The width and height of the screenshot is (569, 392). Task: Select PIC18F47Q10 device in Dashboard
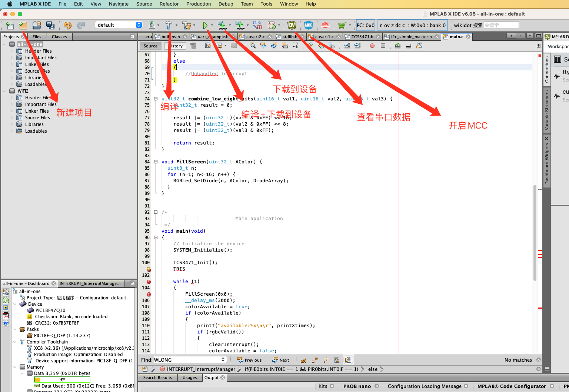[50, 310]
